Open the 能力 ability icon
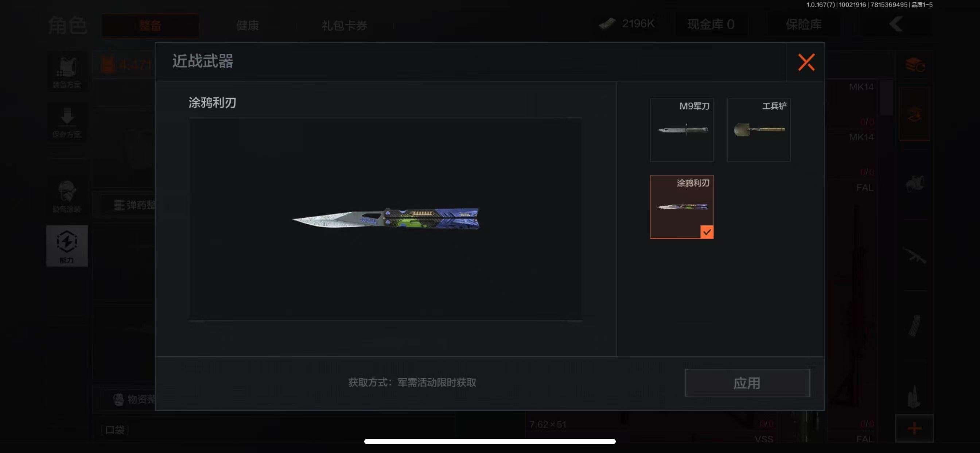980x453 pixels. coord(67,245)
